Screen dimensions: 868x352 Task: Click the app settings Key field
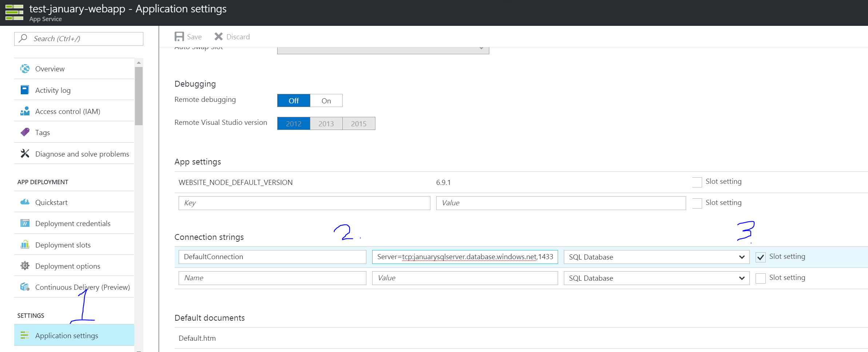click(304, 203)
